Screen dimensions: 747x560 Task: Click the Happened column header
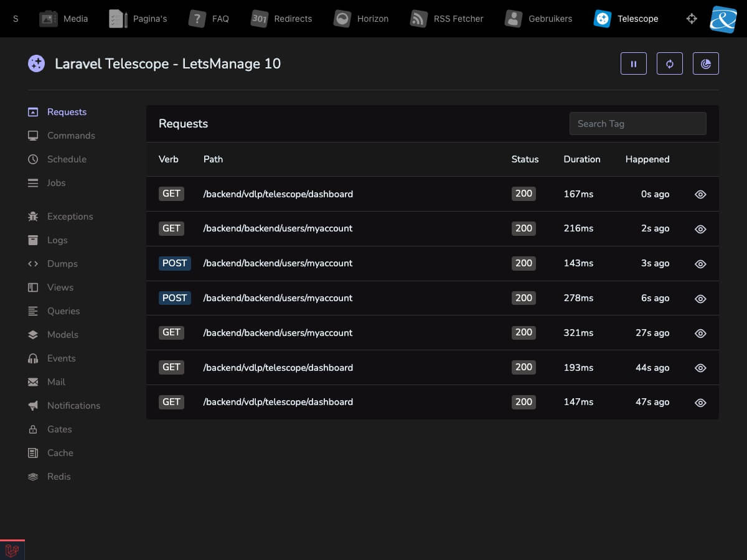coord(647,159)
